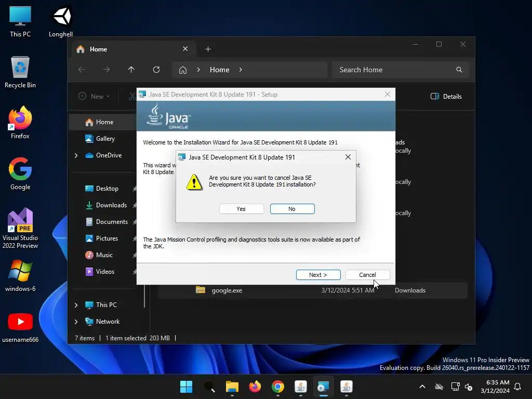Select the google.exe file row
The width and height of the screenshot is (532, 399).
point(312,290)
